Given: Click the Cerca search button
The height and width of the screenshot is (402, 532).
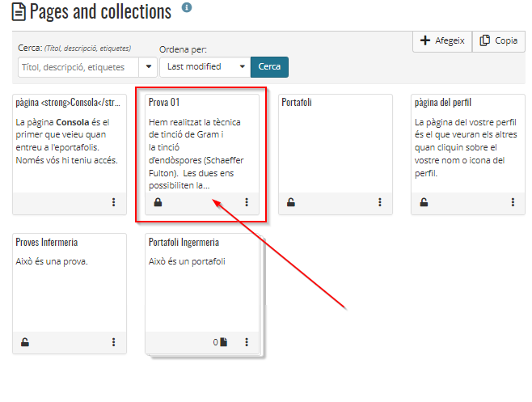Looking at the screenshot, I should click(269, 67).
